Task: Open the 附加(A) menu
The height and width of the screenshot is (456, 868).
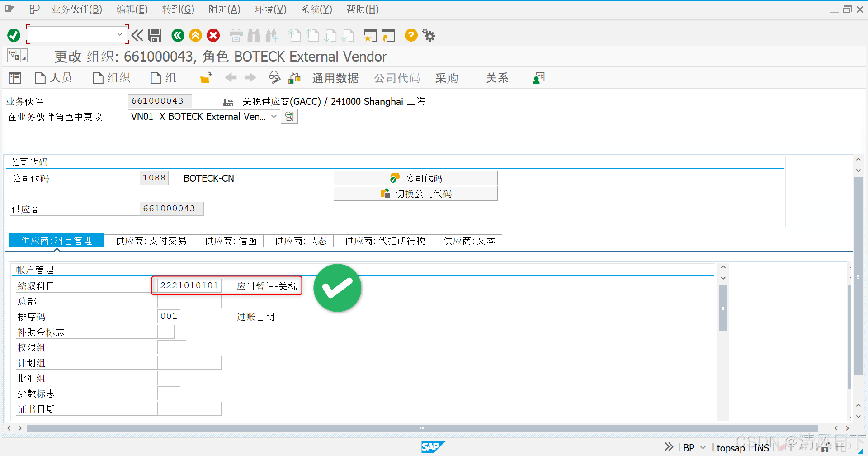Action: click(225, 9)
